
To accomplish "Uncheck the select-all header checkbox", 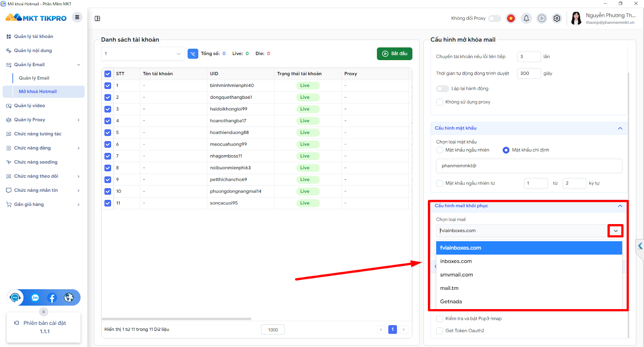I will pos(107,74).
